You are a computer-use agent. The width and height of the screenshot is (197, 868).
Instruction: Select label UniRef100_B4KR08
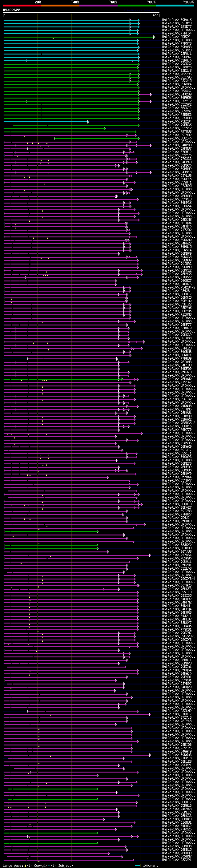click(176, 145)
